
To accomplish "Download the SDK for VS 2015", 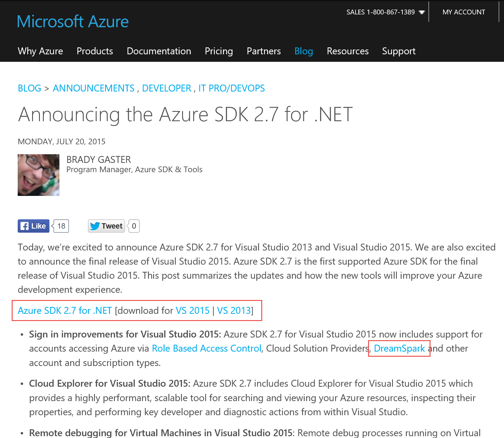I will 193,310.
